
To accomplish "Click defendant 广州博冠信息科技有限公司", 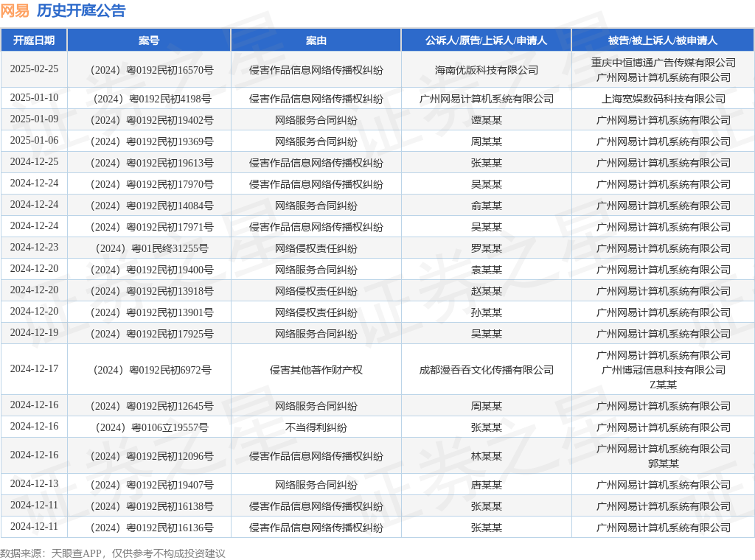I will [663, 370].
